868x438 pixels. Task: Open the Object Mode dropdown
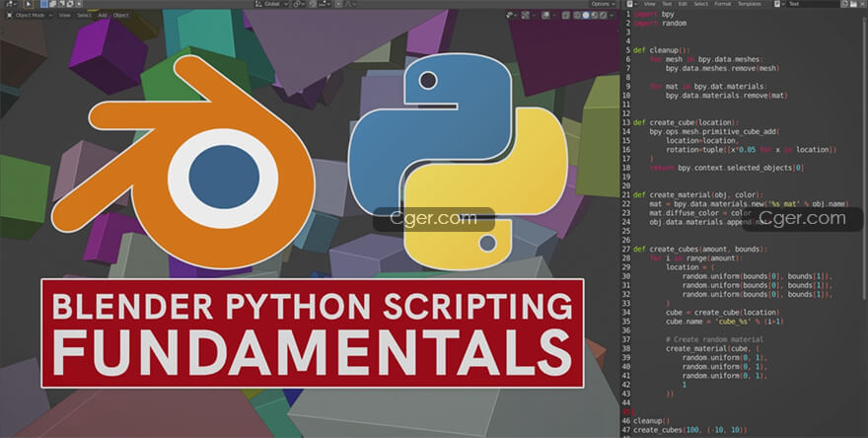coord(31,15)
